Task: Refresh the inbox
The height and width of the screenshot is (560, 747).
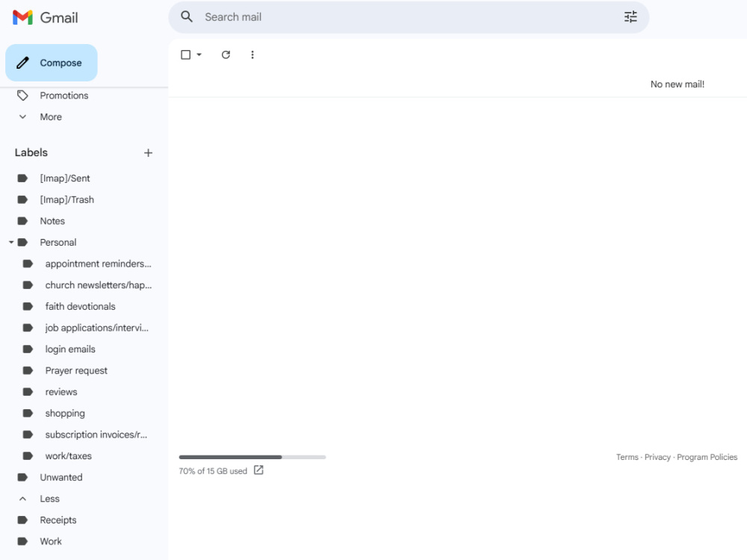Action: pyautogui.click(x=226, y=55)
